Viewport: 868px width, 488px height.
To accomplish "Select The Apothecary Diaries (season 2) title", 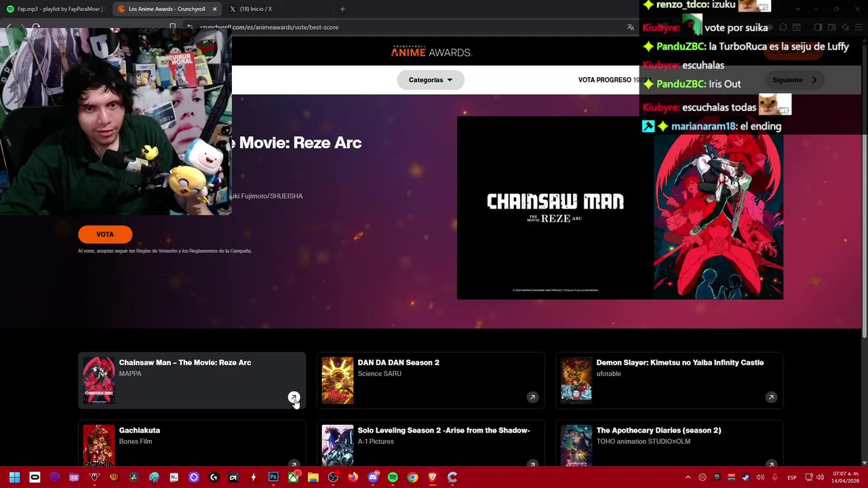I will 658,430.
